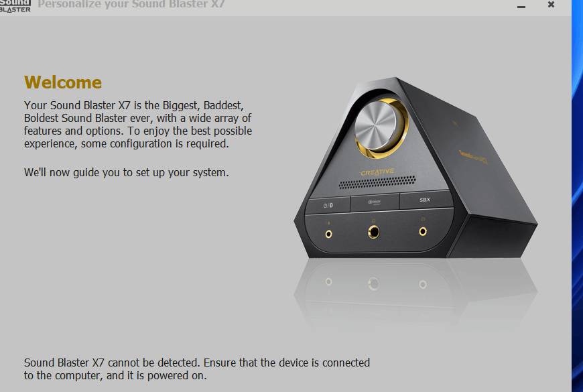The height and width of the screenshot is (392, 583).
Task: Click the speaker grille below CREATIVE logo
Action: pos(377,182)
